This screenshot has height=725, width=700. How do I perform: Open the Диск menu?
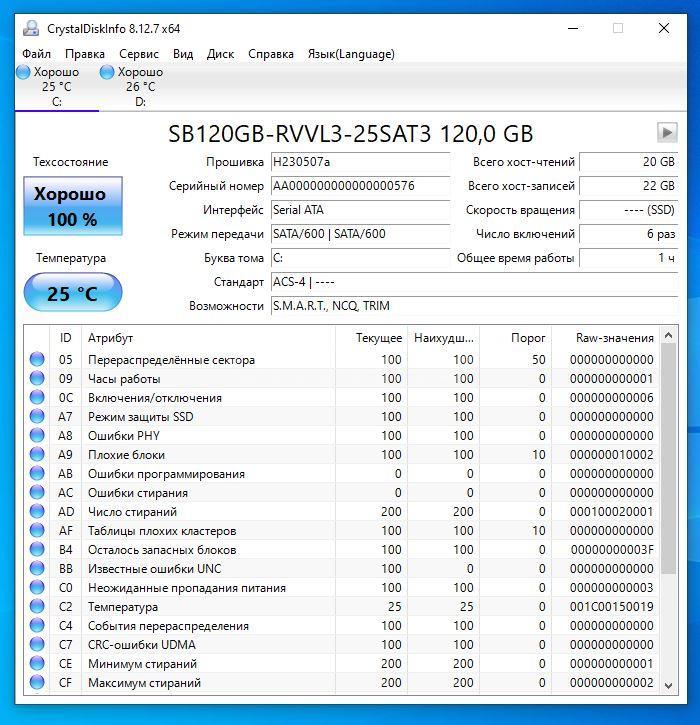220,54
